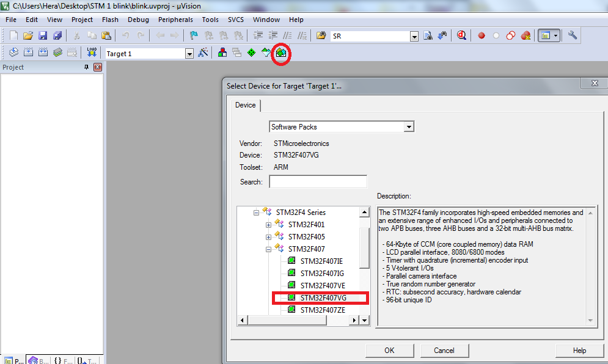This screenshot has width=608, height=364.
Task: Disable all breakpoints icon with hollow circles
Action: pos(511,35)
